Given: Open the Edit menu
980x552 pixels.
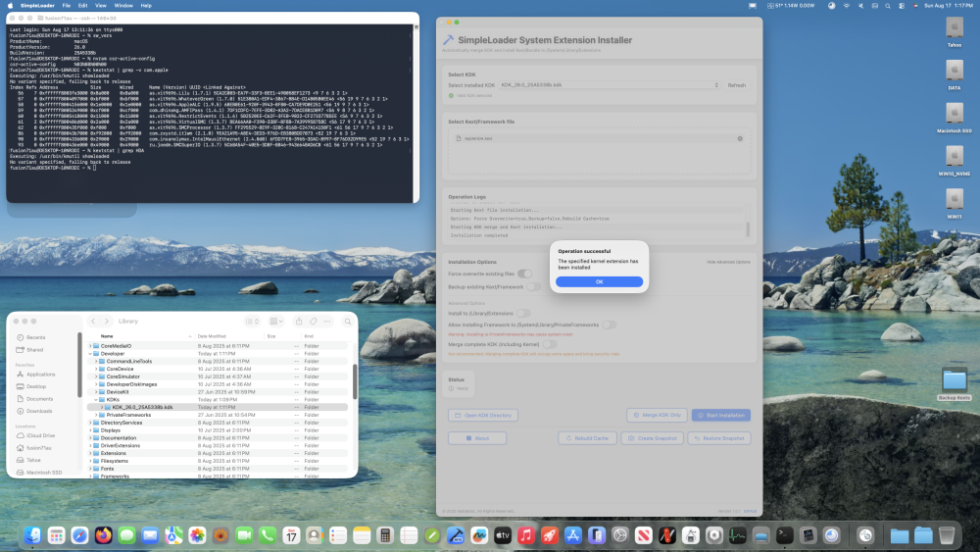Looking at the screenshot, I should pos(82,6).
